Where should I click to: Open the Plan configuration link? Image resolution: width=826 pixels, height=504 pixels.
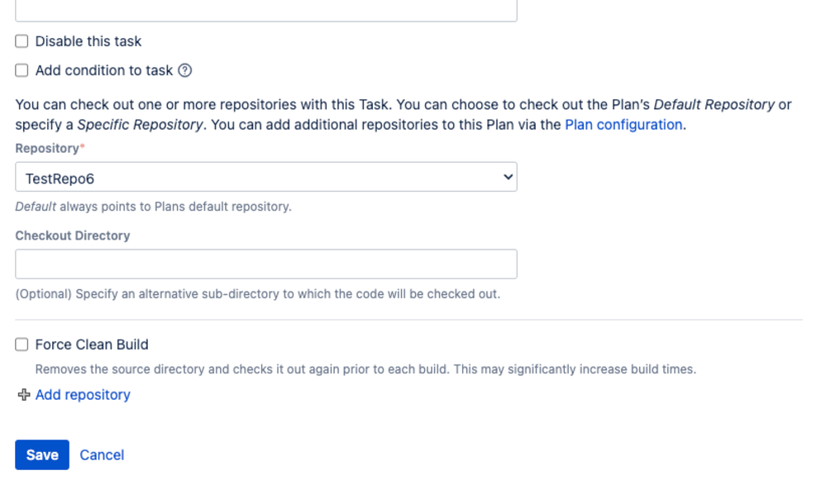[x=623, y=125]
